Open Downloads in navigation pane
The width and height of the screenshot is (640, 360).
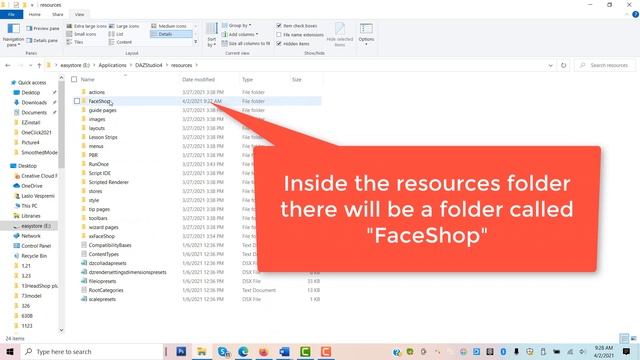coord(34,103)
